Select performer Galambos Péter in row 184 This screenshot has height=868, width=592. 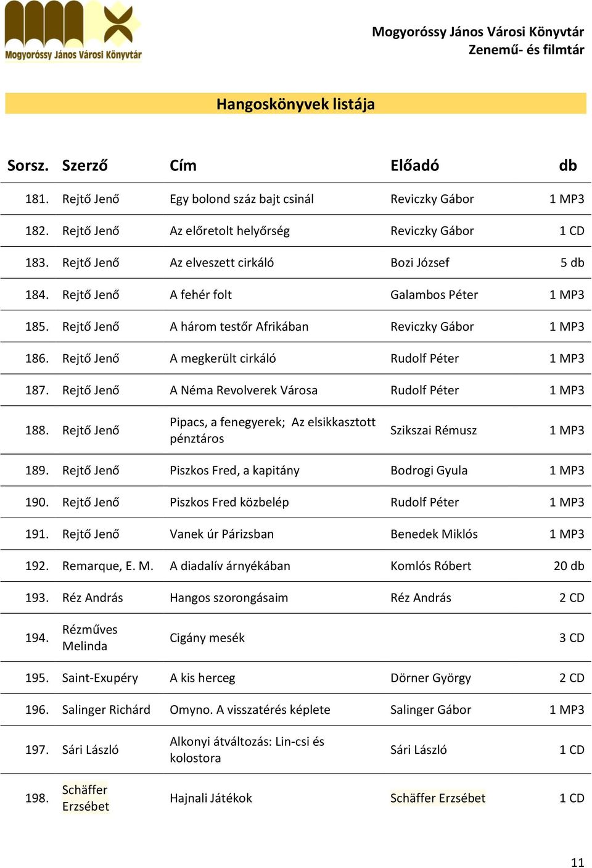tap(434, 295)
